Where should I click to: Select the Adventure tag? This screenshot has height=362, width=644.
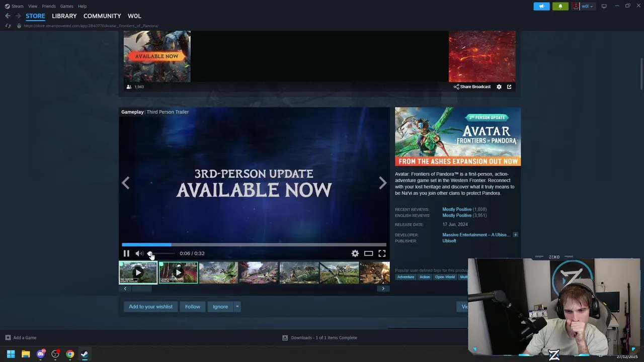coord(406,277)
